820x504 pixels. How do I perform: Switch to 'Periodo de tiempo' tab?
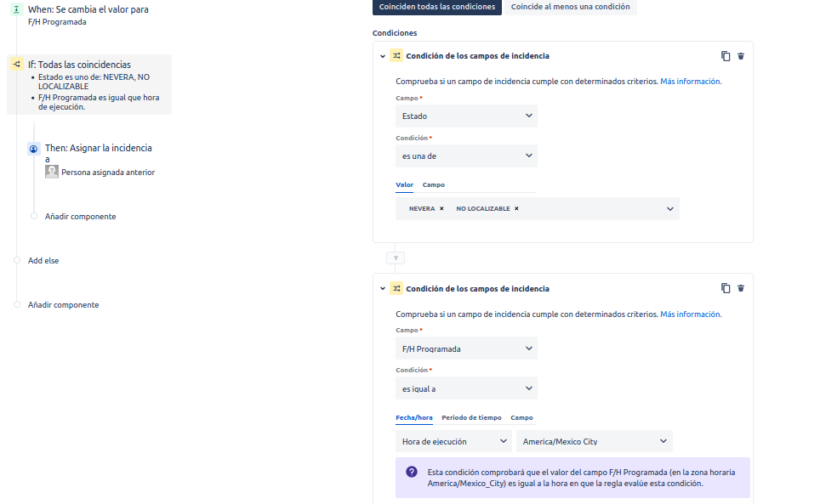(471, 417)
